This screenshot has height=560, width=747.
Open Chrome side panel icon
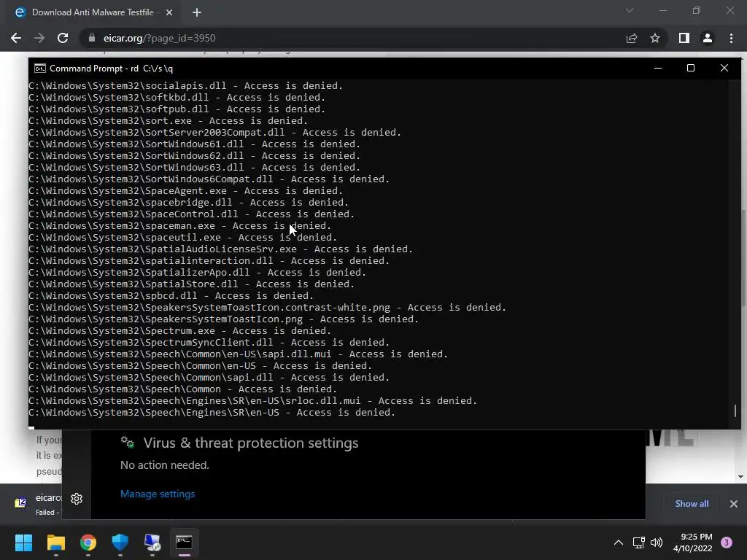pyautogui.click(x=684, y=38)
